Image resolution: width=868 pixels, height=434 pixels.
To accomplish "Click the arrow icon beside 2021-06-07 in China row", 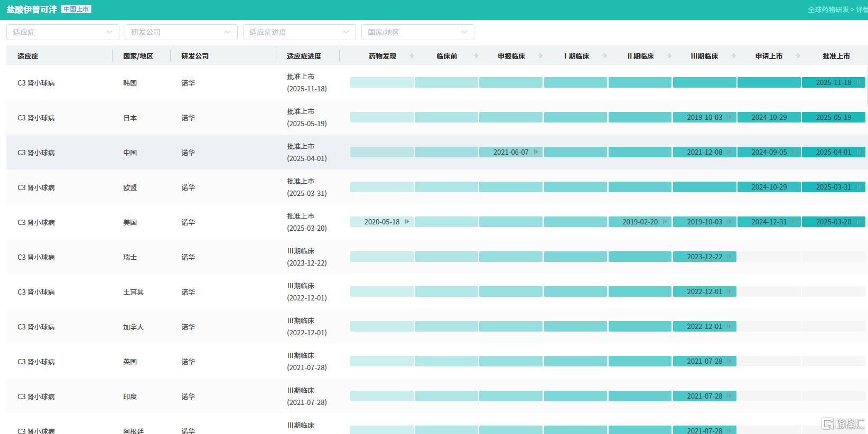I will pos(536,152).
